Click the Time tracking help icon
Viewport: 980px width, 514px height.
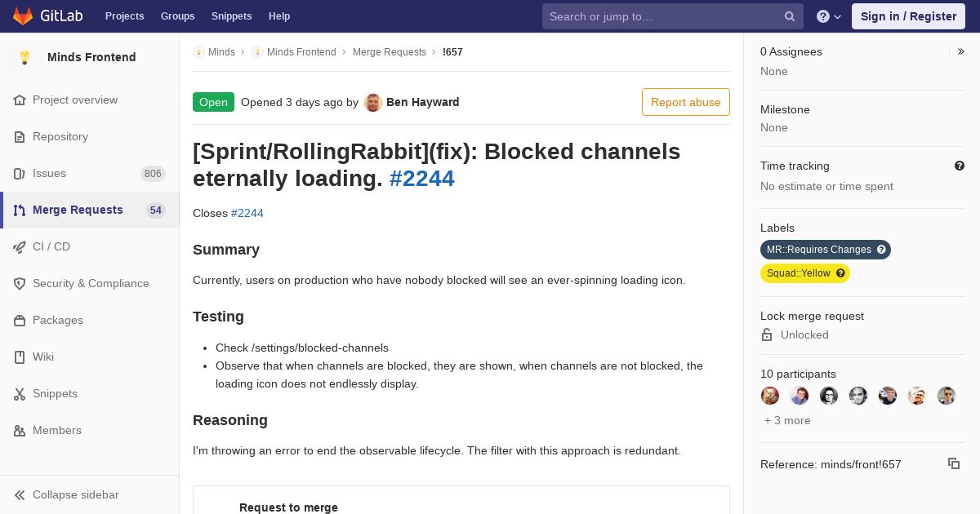pyautogui.click(x=960, y=166)
